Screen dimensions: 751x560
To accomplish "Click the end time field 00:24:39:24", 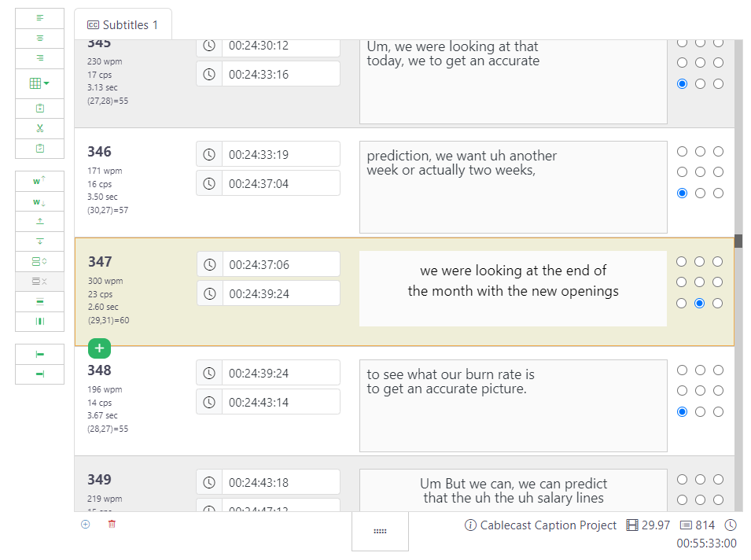I will tap(281, 293).
